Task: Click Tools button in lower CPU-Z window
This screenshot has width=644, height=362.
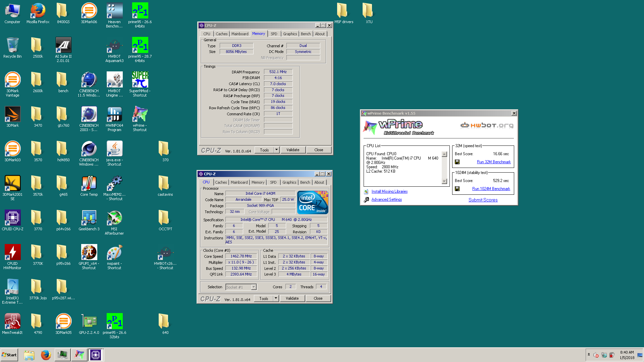Action: [x=264, y=298]
